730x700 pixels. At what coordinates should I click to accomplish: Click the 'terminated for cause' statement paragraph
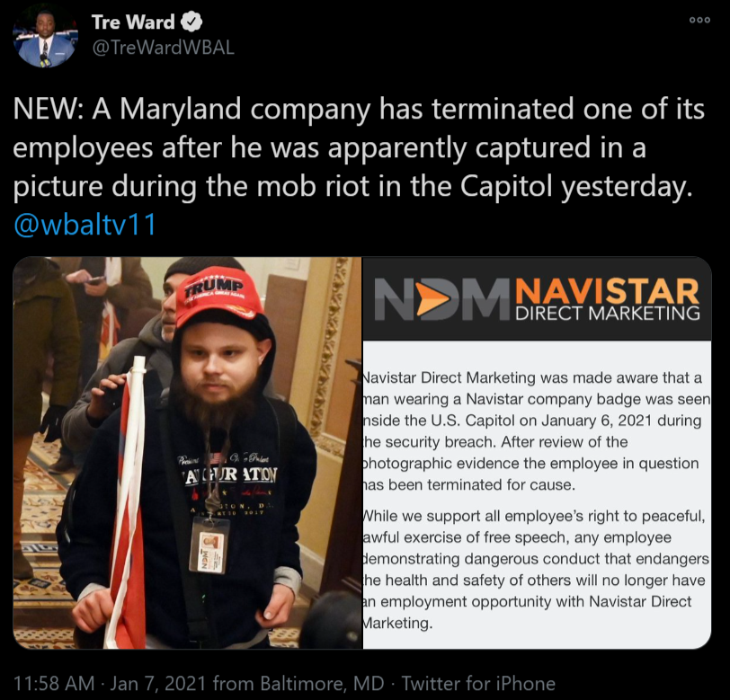tap(537, 431)
